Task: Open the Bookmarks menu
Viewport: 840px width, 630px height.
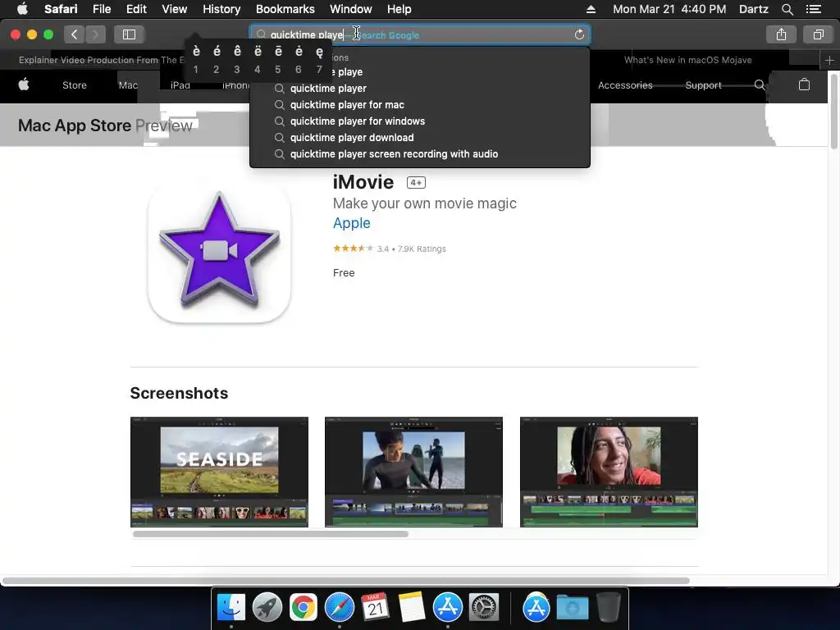Action: pyautogui.click(x=285, y=9)
